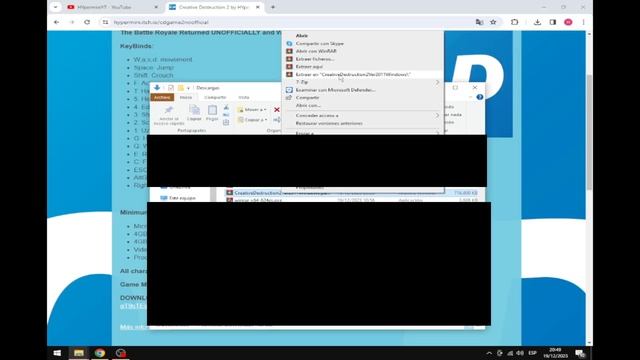Open Chrome downloads icon

(x=537, y=22)
